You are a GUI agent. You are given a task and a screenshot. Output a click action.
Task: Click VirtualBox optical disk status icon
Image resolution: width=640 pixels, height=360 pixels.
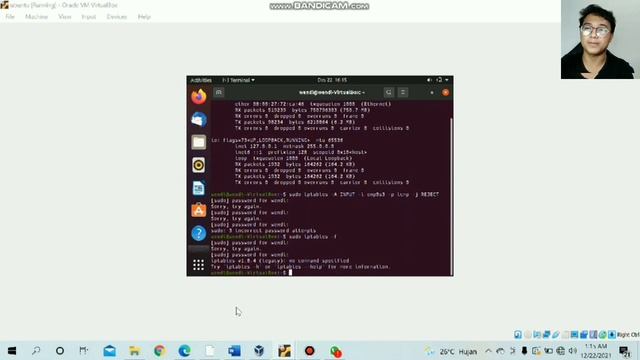coord(528,334)
